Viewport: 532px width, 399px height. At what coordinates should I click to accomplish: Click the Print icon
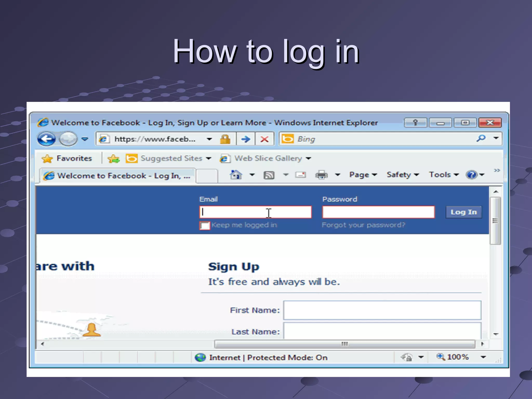(321, 175)
